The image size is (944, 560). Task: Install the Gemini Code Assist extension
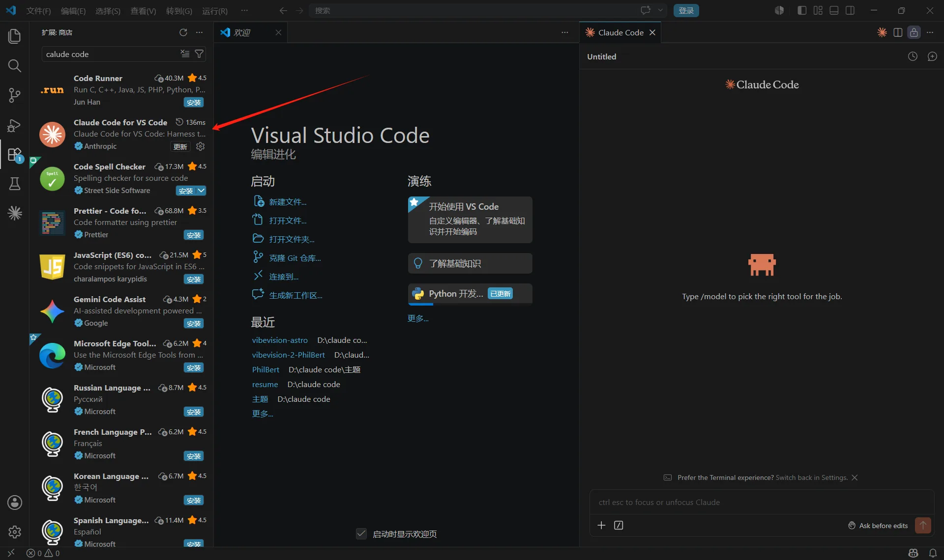coord(194,323)
